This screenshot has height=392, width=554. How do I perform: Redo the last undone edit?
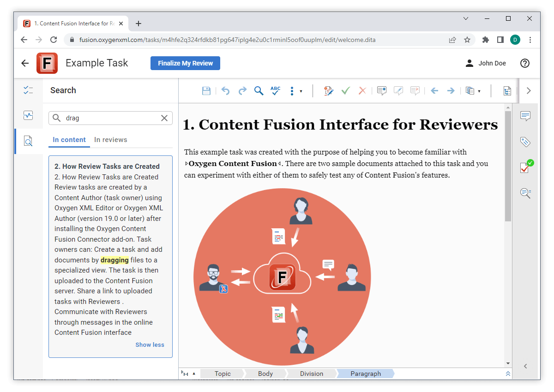coord(242,91)
